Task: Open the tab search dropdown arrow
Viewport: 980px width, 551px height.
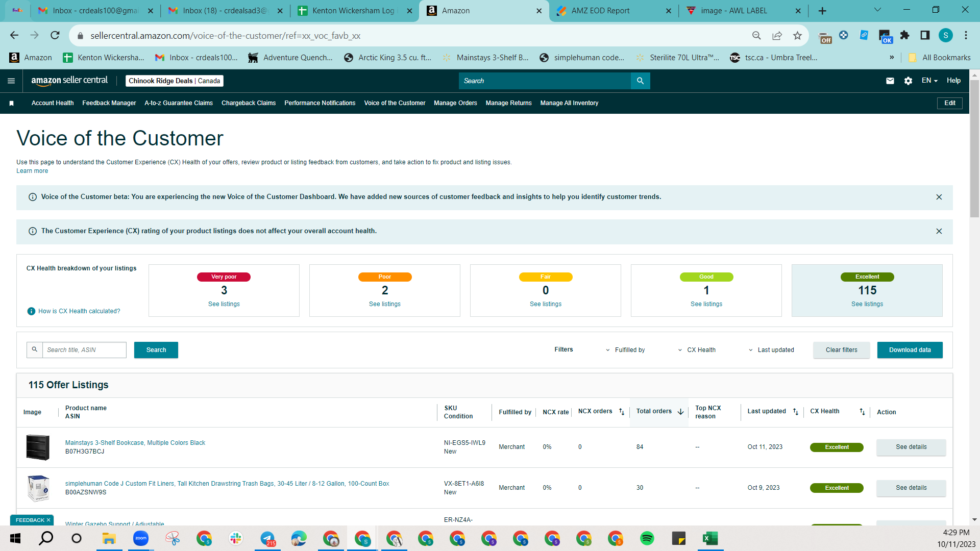Action: coord(877,10)
